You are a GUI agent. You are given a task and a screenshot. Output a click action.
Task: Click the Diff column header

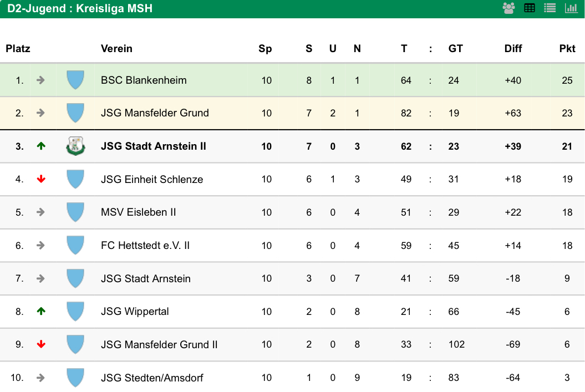513,48
